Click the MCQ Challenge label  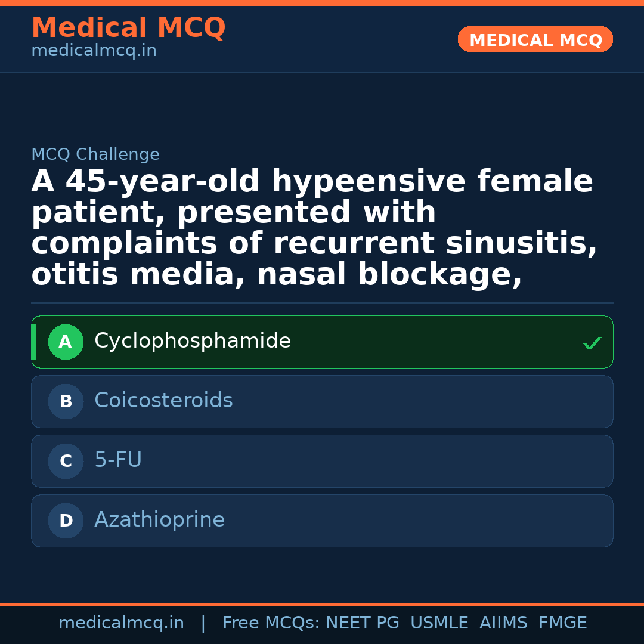[95, 155]
